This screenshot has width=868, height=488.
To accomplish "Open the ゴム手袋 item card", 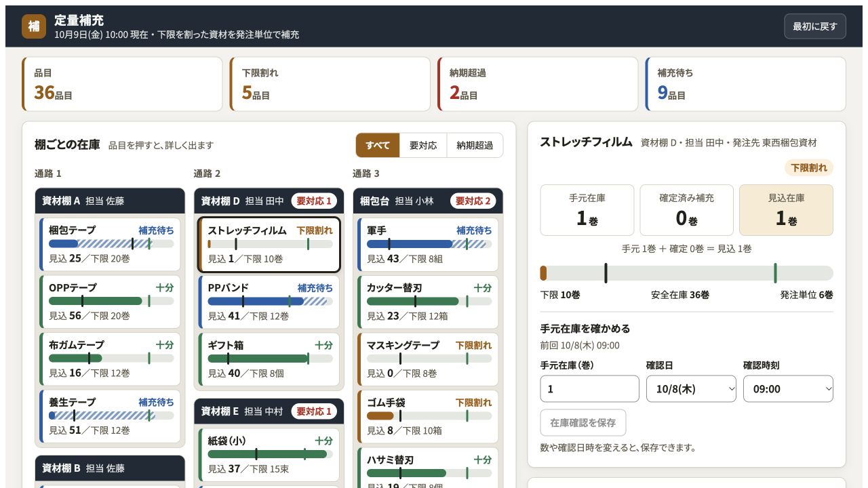I will tap(428, 416).
